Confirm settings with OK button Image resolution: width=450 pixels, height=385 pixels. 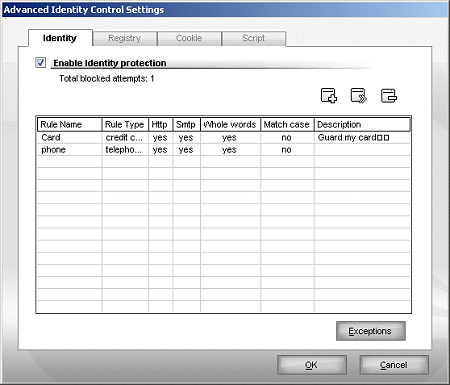(312, 365)
